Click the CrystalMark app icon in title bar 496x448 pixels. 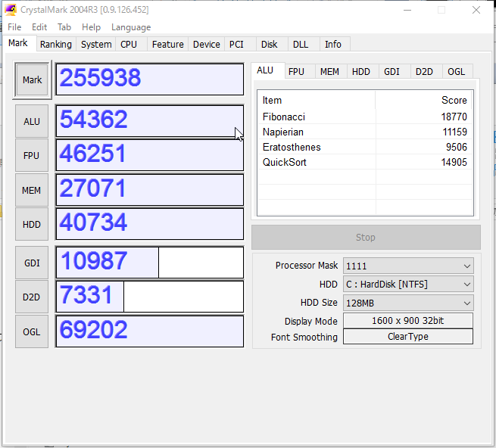point(11,10)
